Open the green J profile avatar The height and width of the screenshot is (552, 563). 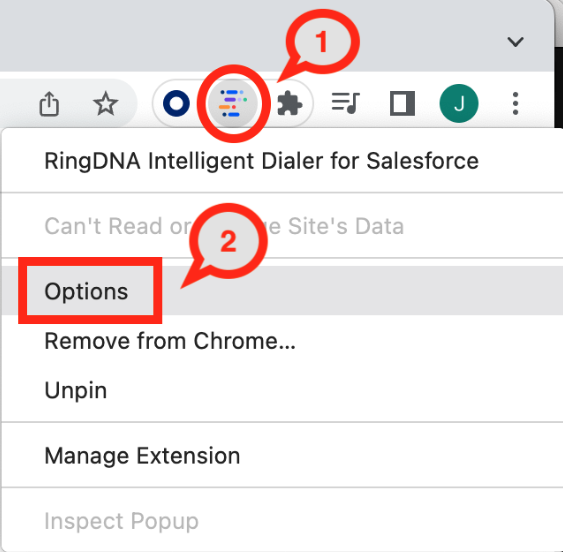(459, 103)
